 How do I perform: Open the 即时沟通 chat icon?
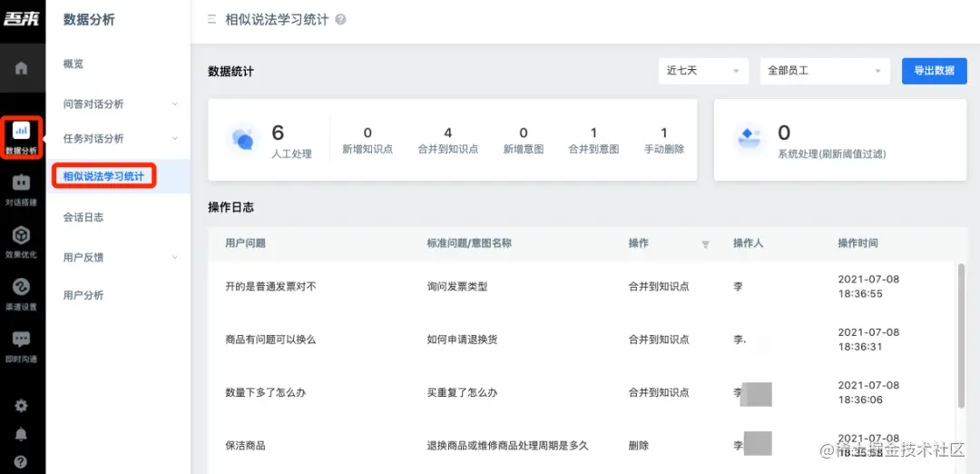click(21, 339)
